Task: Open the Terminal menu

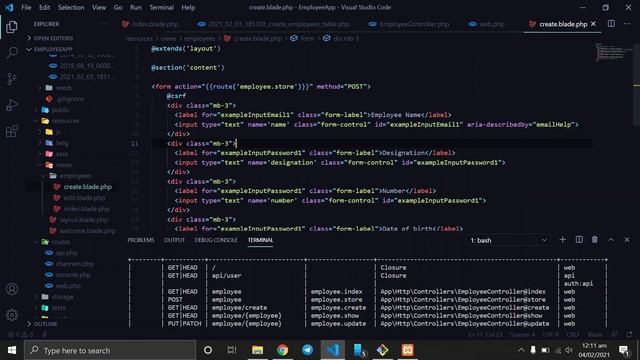Action: tap(161, 7)
